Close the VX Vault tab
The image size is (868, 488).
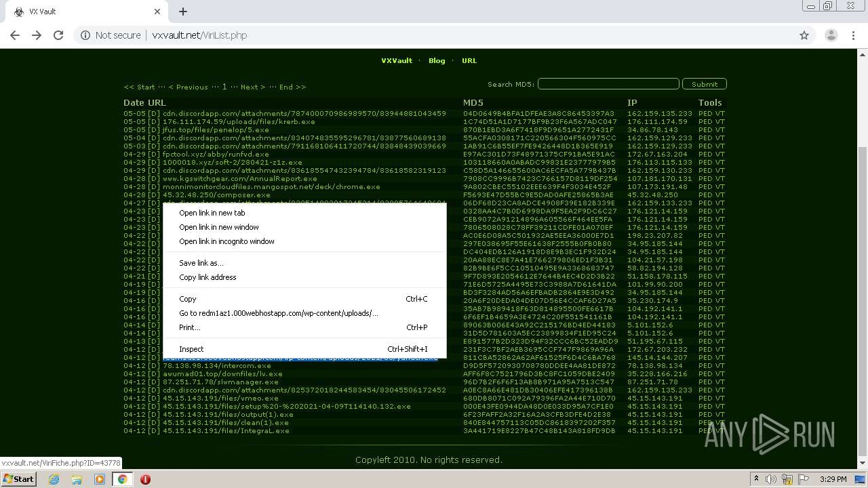(157, 12)
